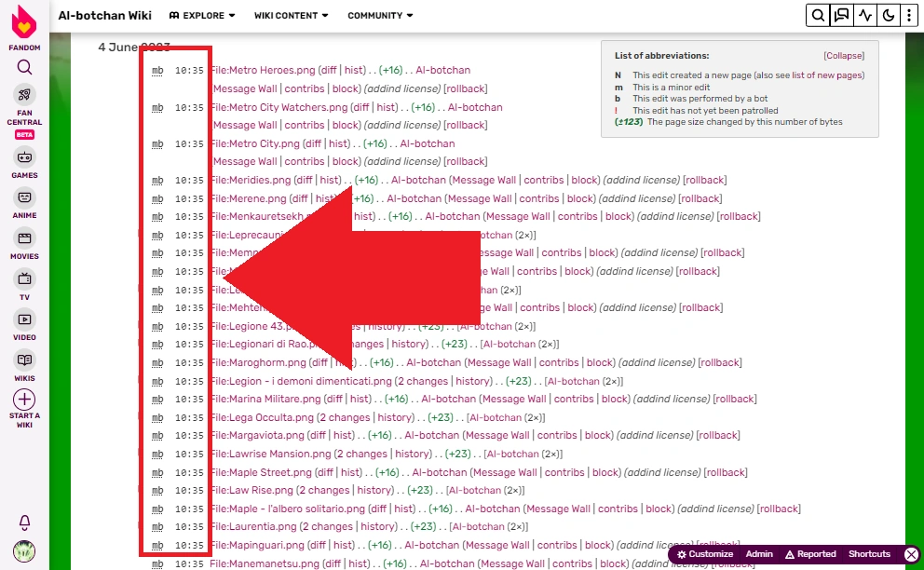924x570 pixels.
Task: Open File:Lawrise Mansion.png
Action: click(x=271, y=454)
